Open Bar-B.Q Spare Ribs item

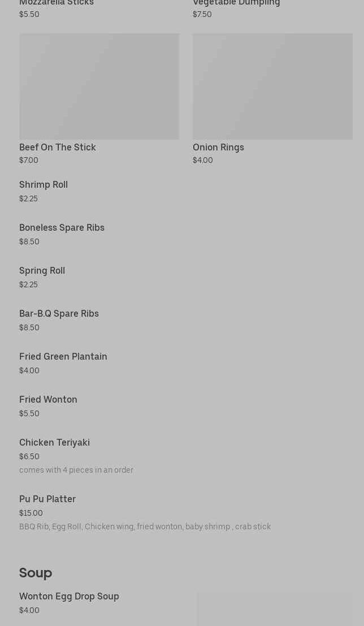(x=59, y=314)
